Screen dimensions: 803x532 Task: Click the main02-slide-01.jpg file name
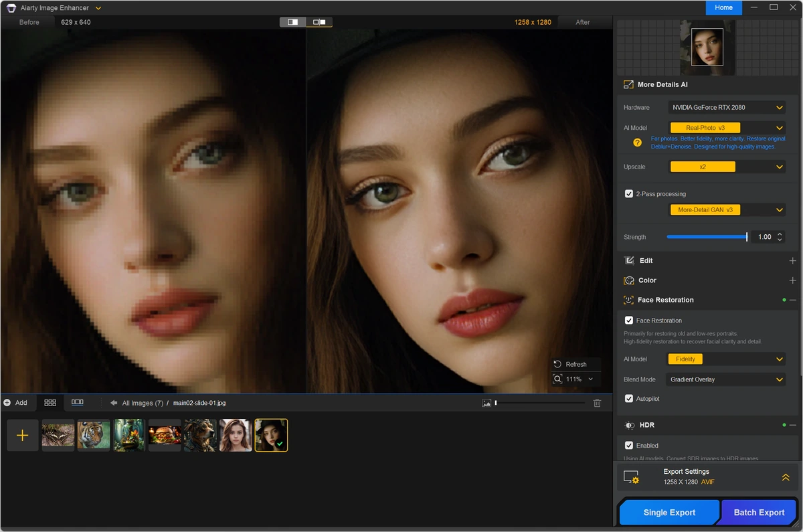tap(199, 404)
